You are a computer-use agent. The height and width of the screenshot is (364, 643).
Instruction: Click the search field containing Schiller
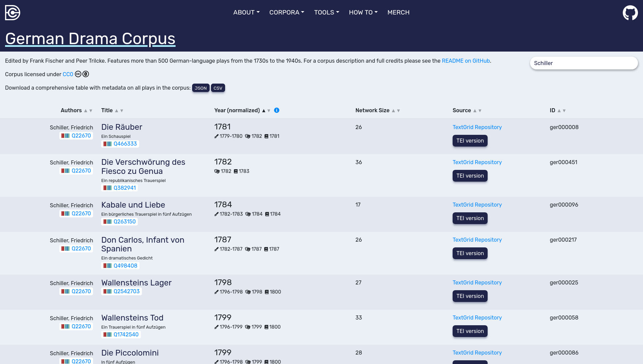[x=583, y=63]
